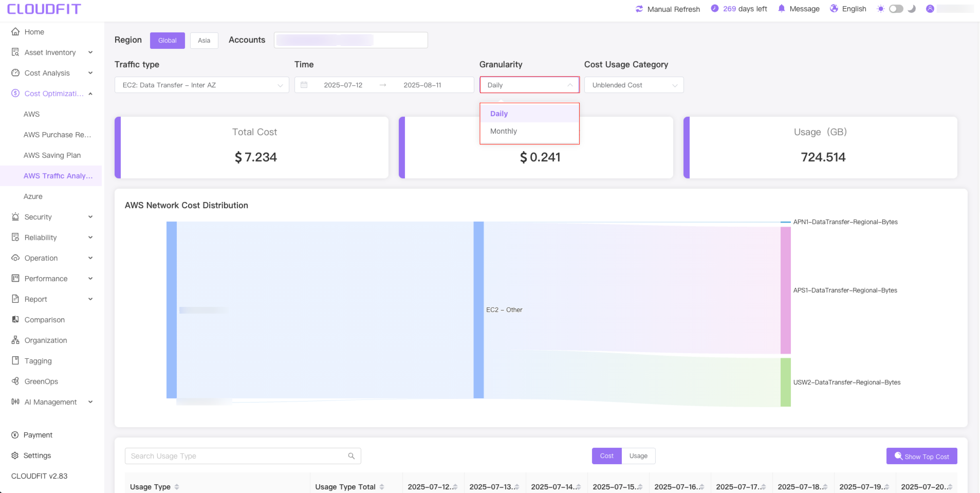Select the Global region option
980x493 pixels.
[168, 41]
